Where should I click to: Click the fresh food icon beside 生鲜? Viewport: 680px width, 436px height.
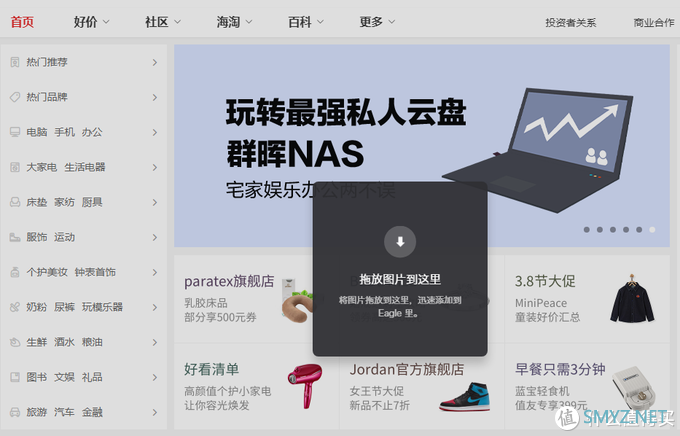15,342
